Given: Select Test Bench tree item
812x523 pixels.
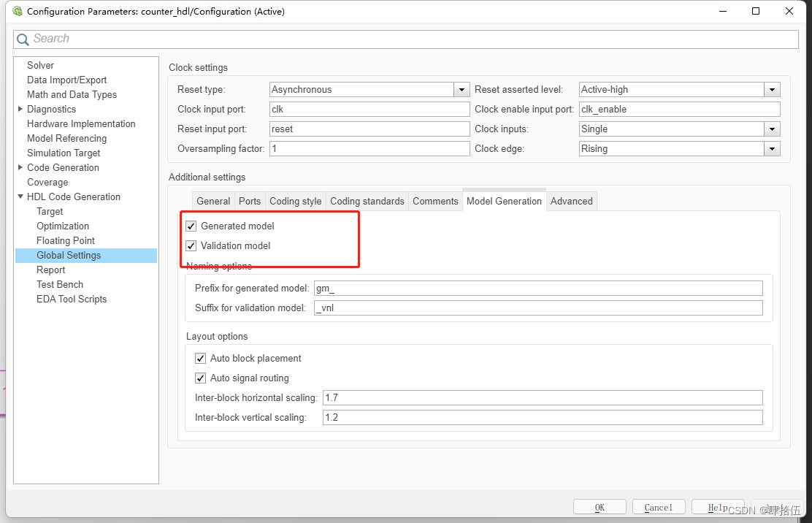Looking at the screenshot, I should tap(60, 284).
